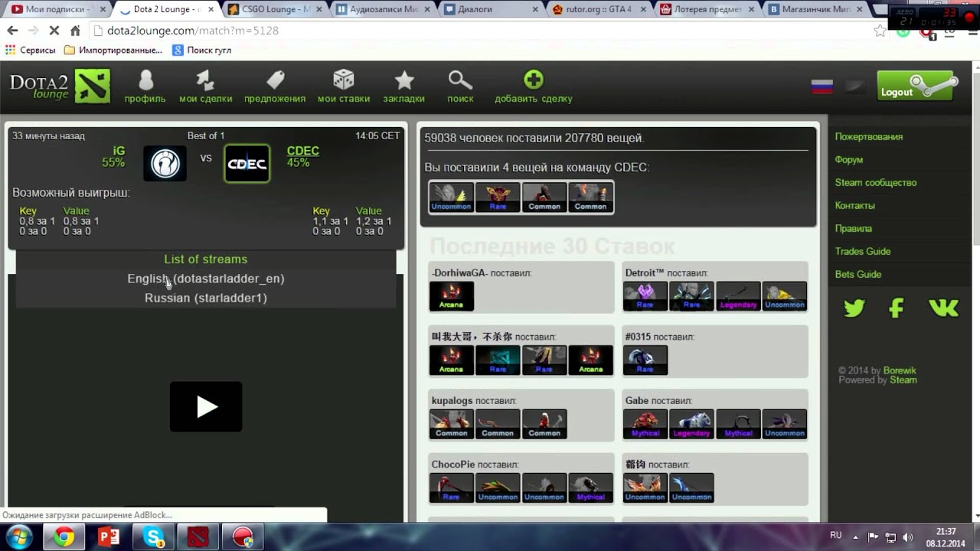Click добавить сделку plus icon

click(534, 80)
